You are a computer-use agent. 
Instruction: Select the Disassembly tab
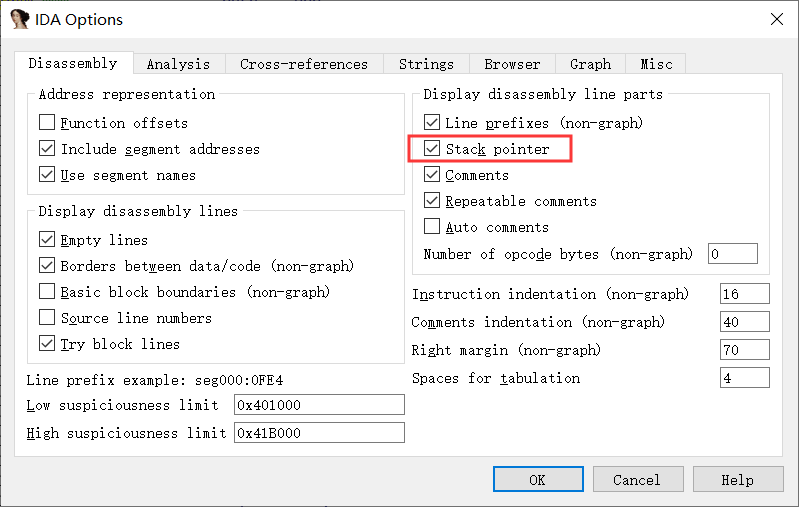pyautogui.click(x=73, y=63)
